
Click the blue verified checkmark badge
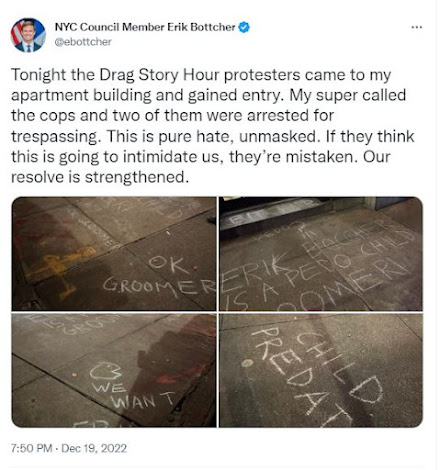tap(244, 27)
